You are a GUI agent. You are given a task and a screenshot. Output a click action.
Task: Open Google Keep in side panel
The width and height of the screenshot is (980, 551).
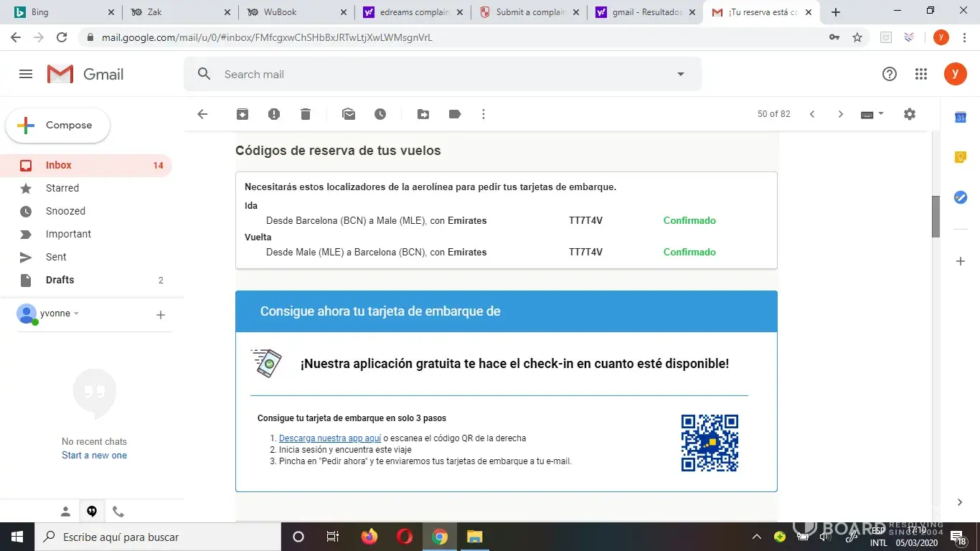click(x=961, y=158)
